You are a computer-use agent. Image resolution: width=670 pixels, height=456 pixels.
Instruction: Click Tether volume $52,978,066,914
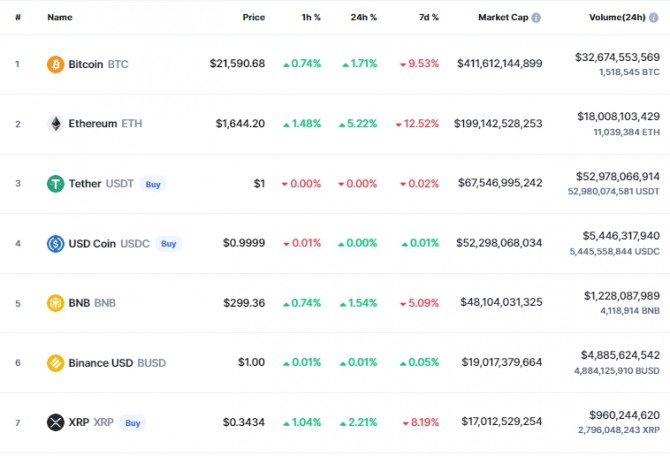click(617, 176)
